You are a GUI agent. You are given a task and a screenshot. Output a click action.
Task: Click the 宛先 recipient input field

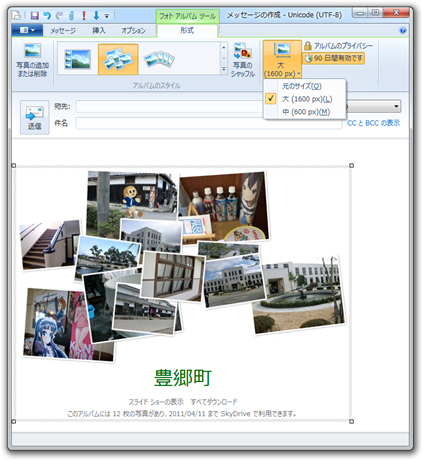pos(169,107)
